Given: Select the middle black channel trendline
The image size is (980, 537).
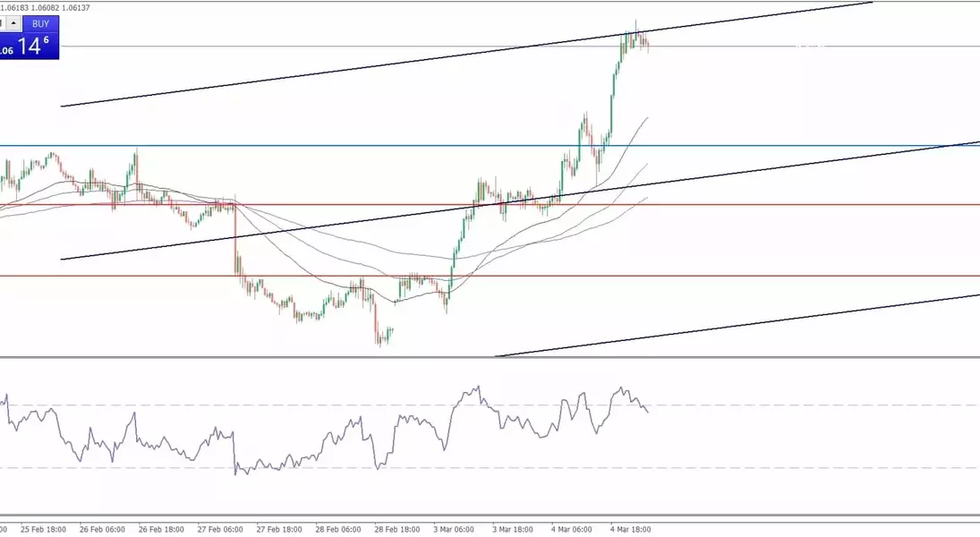Looking at the screenshot, I should [x=268, y=233].
